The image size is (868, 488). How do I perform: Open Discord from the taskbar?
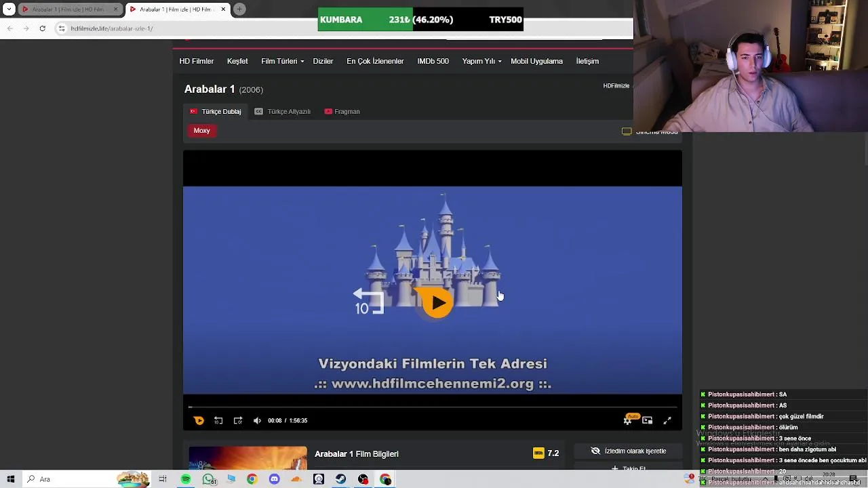[274, 479]
